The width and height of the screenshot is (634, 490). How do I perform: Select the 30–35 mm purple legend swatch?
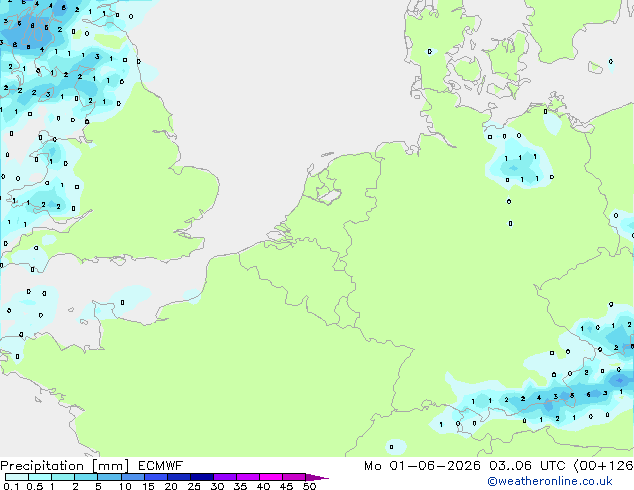coord(225,477)
